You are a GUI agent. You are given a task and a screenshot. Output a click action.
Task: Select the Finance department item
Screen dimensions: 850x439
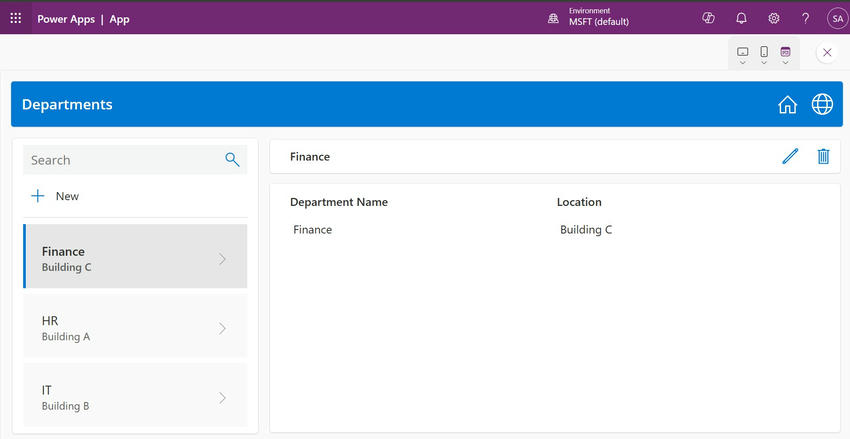tap(135, 256)
